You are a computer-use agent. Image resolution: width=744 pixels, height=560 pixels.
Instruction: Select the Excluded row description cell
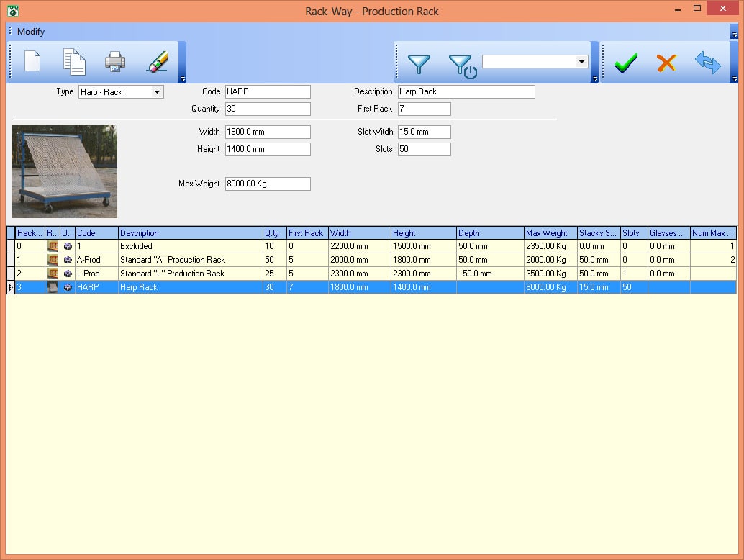(190, 246)
